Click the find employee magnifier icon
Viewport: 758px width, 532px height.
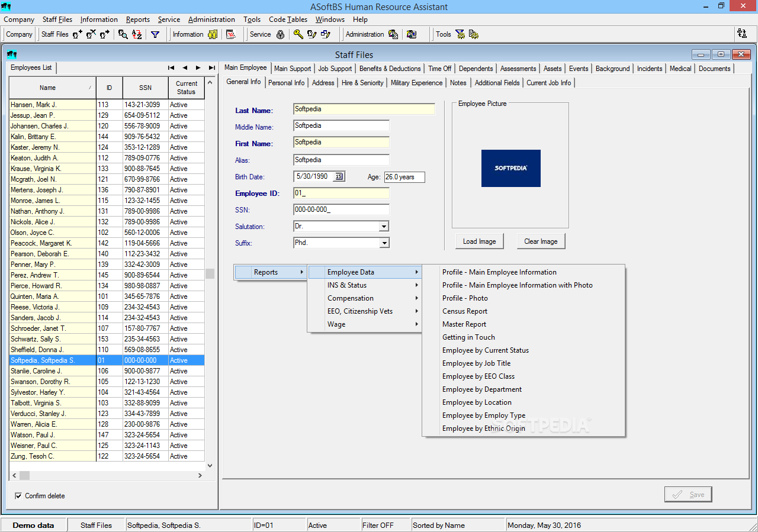pyautogui.click(x=123, y=34)
